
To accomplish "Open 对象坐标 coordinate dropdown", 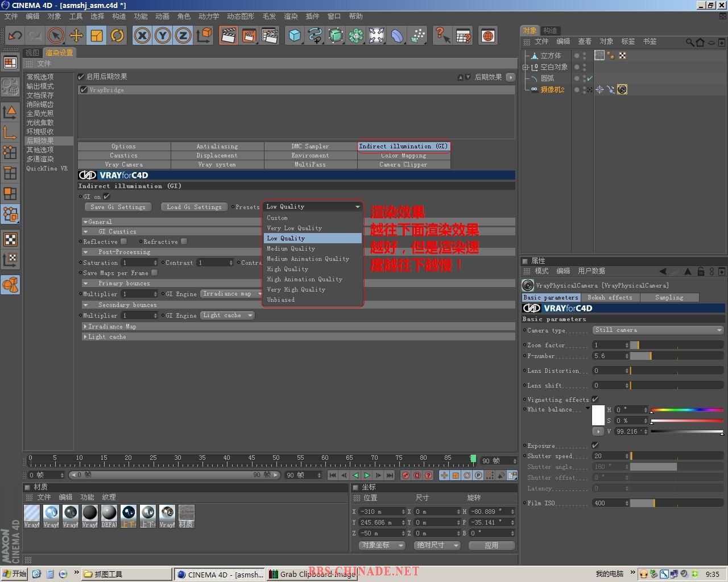I will click(382, 545).
